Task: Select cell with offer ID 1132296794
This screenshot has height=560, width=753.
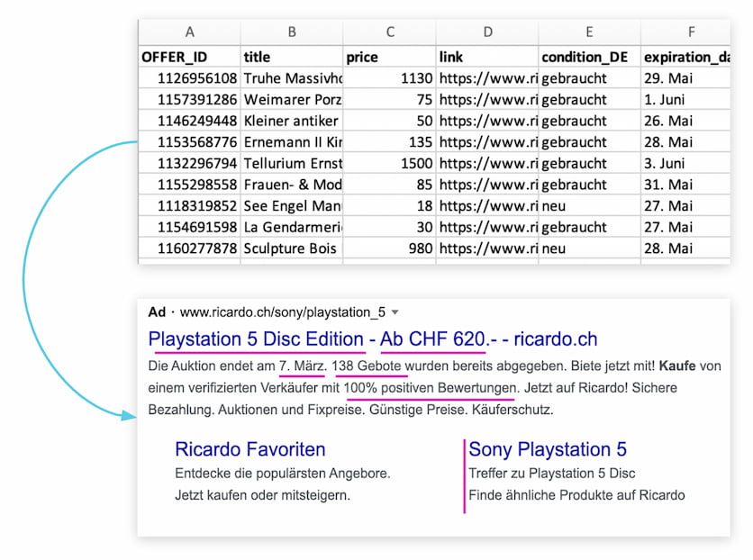Action: [x=190, y=163]
